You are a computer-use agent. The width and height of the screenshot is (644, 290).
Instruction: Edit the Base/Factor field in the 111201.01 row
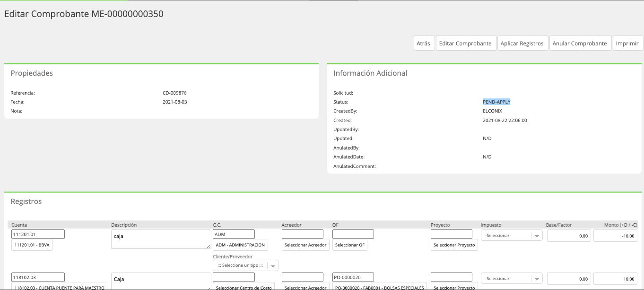pos(569,236)
